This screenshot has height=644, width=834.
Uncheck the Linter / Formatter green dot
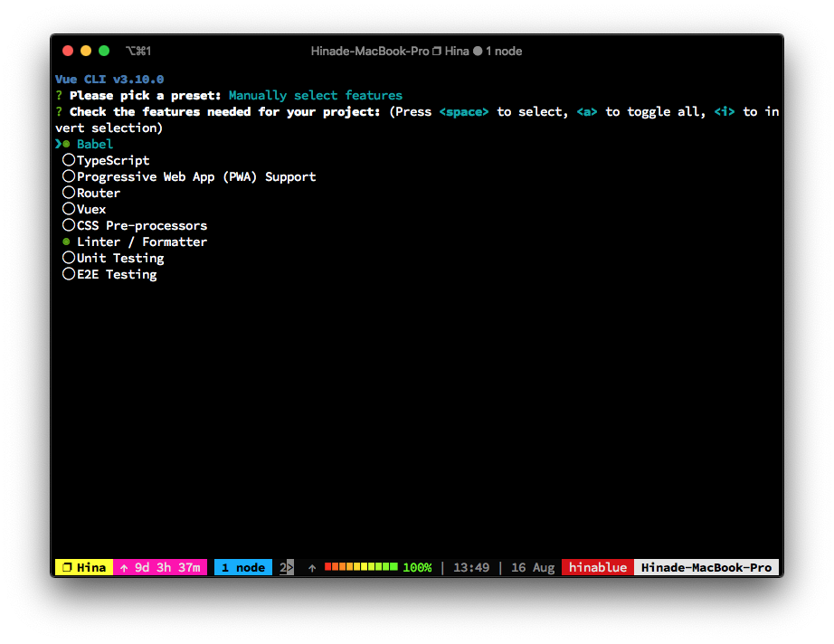click(67, 241)
